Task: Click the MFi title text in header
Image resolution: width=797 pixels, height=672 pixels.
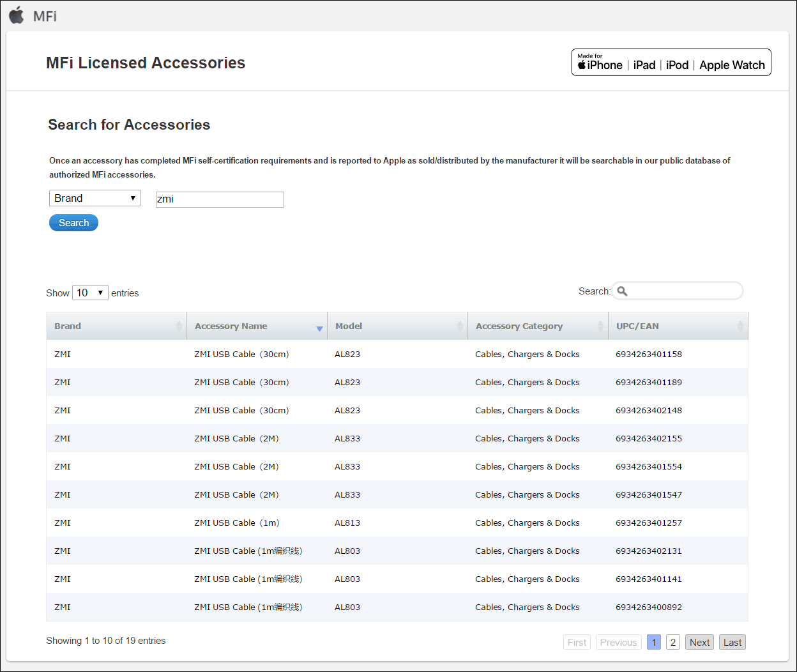Action: [45, 16]
